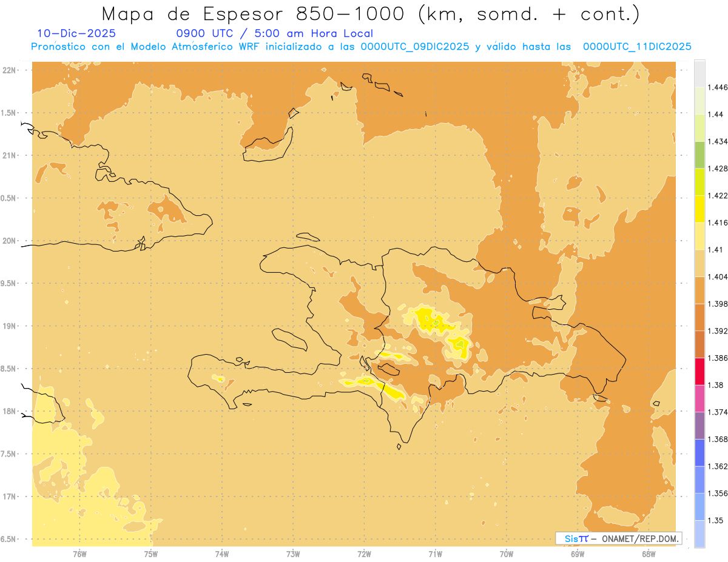Click the 19N latitude label
The image size is (728, 562).
10,326
